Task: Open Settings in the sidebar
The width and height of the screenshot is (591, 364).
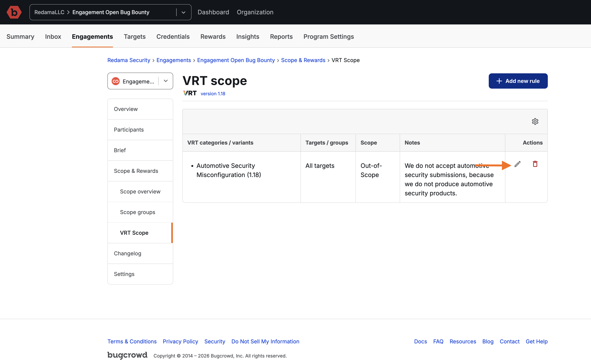Action: 140,274
